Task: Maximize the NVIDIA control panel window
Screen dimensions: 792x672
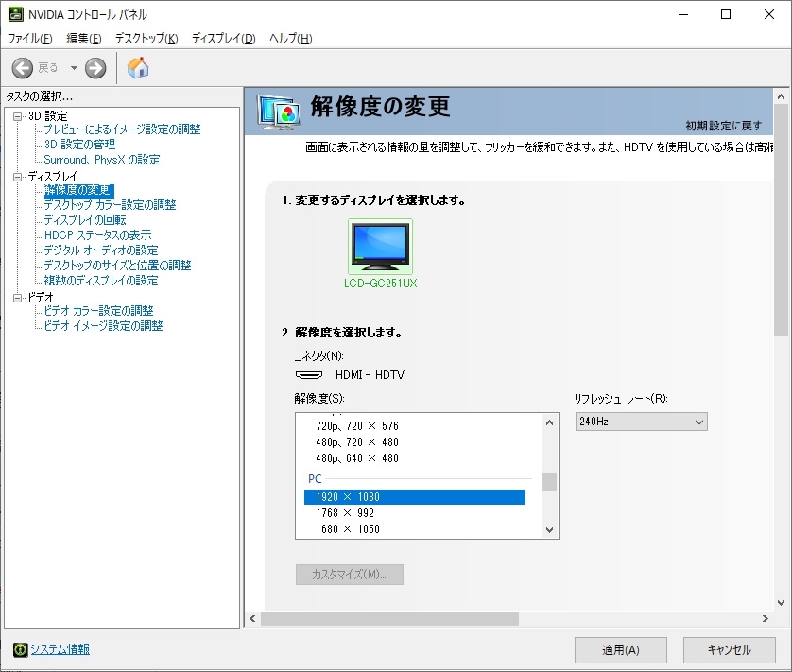Action: pos(726,14)
